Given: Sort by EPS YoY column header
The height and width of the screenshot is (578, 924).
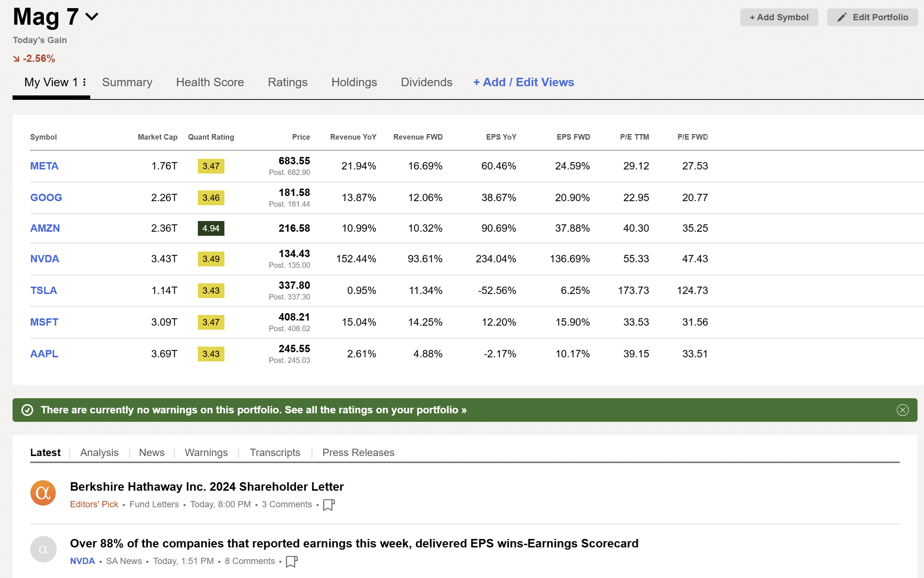Looking at the screenshot, I should click(501, 137).
